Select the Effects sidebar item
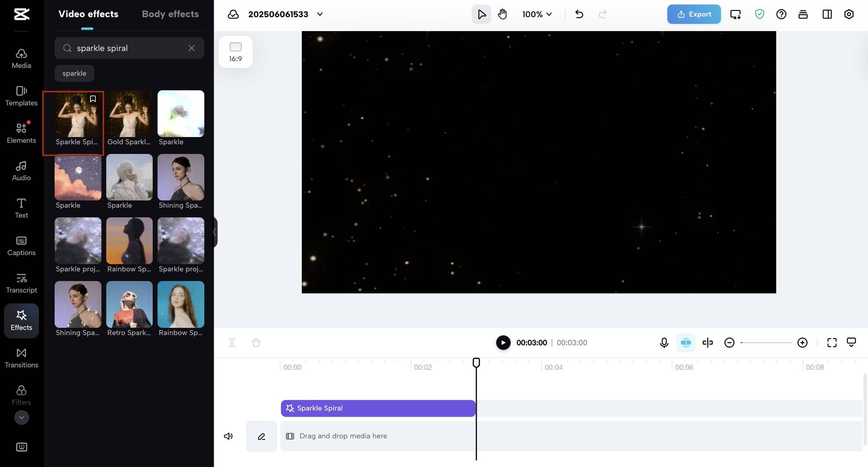 point(21,321)
